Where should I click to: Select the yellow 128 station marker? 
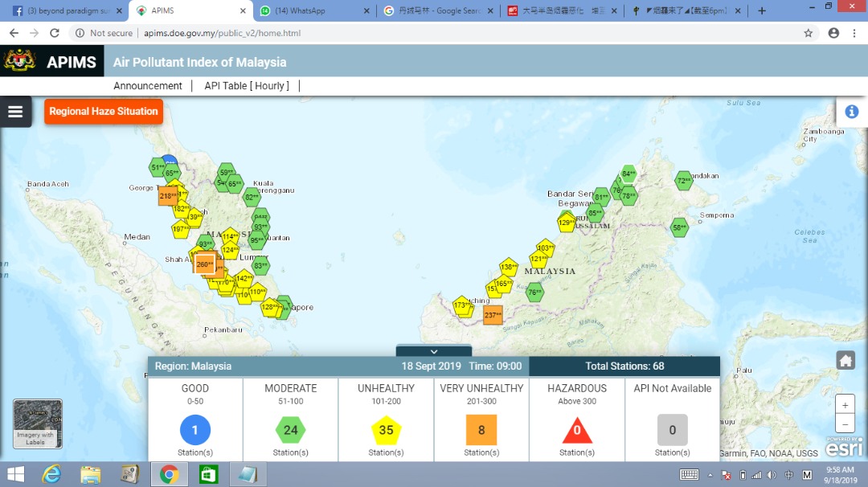(270, 307)
